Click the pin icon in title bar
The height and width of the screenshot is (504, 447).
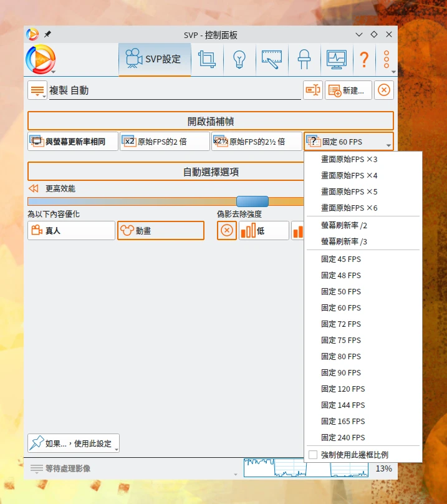pyautogui.click(x=47, y=34)
